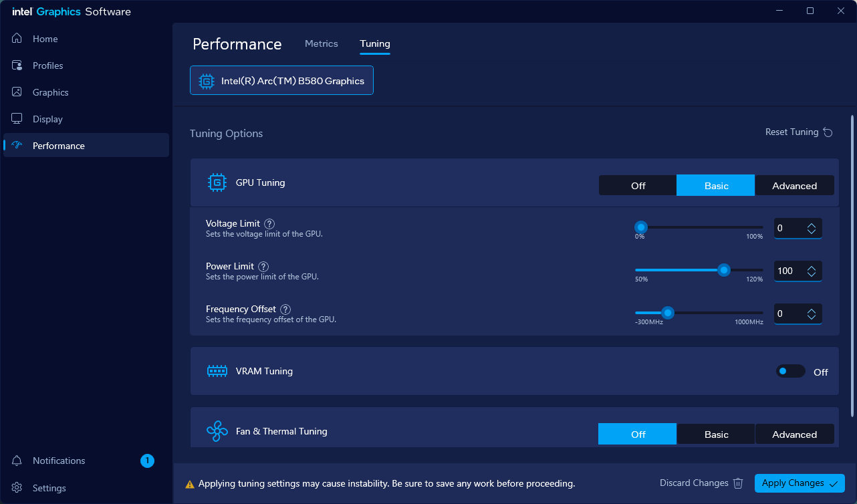
Task: Click the Reset Tuning arrow icon
Action: point(828,132)
